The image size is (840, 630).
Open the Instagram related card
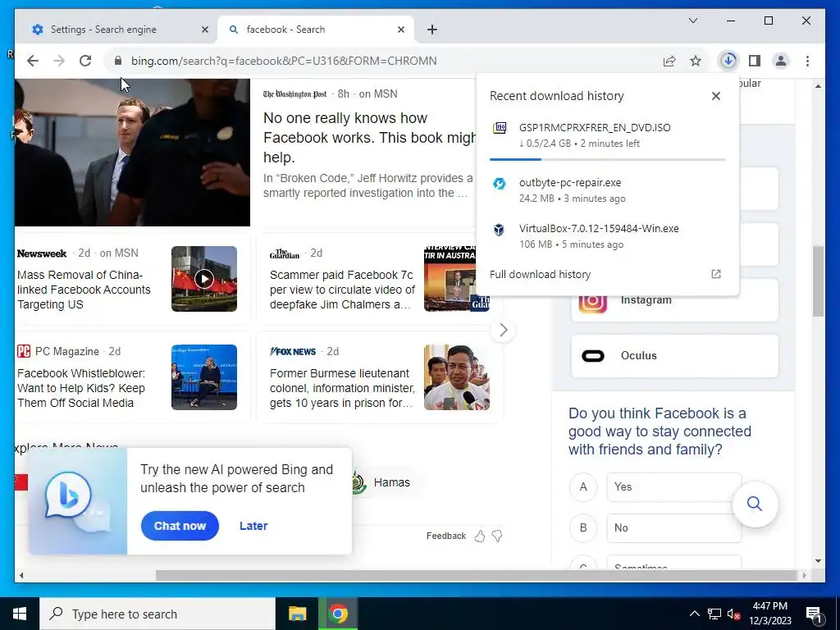click(x=674, y=300)
